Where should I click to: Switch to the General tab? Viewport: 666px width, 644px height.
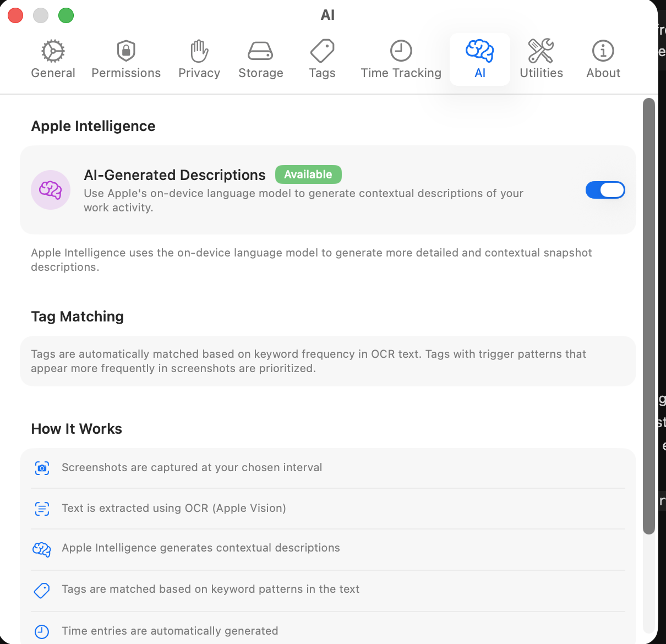(x=53, y=57)
